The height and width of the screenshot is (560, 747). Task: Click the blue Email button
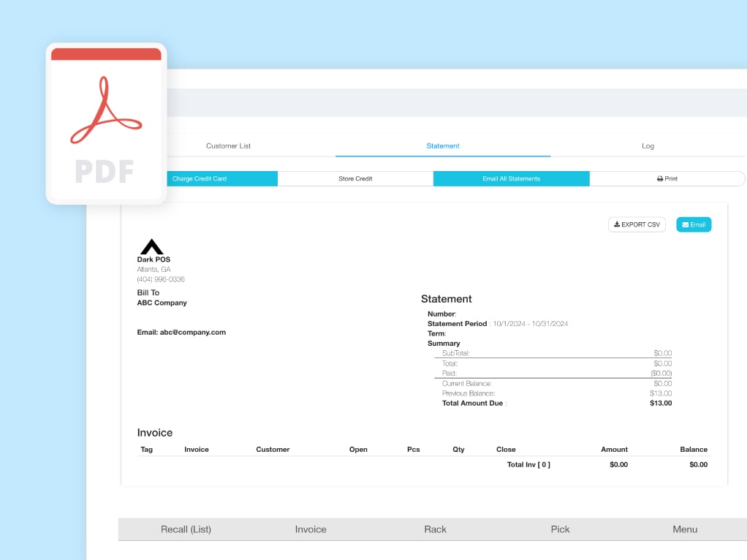click(x=693, y=224)
